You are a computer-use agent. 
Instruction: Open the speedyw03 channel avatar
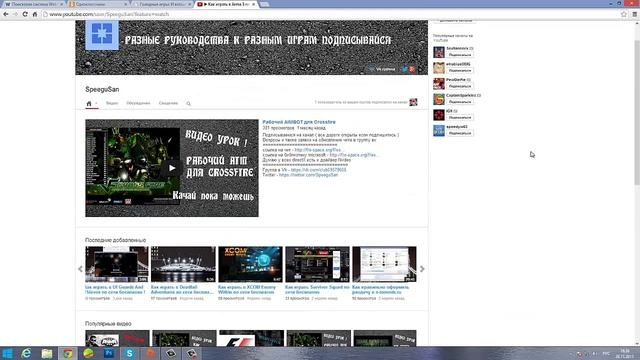coord(439,131)
